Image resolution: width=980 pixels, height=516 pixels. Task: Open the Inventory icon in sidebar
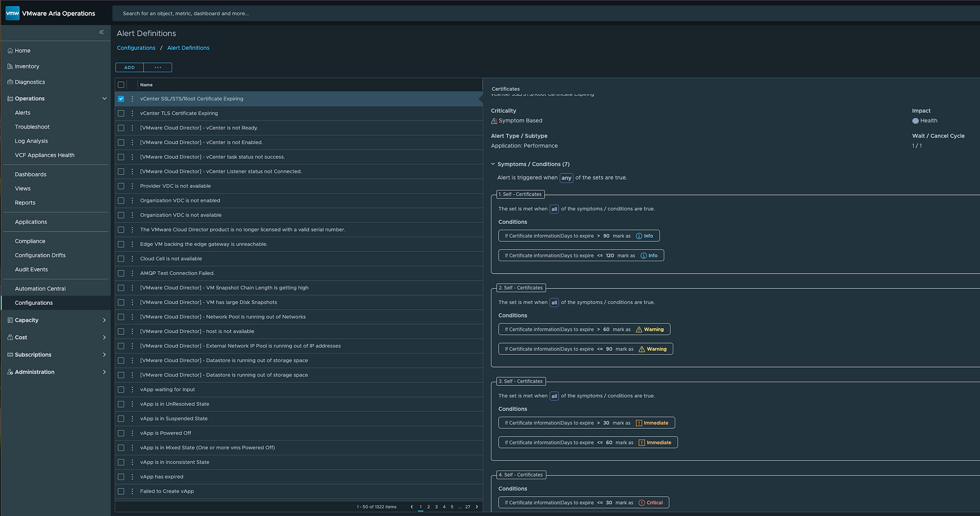tap(10, 66)
